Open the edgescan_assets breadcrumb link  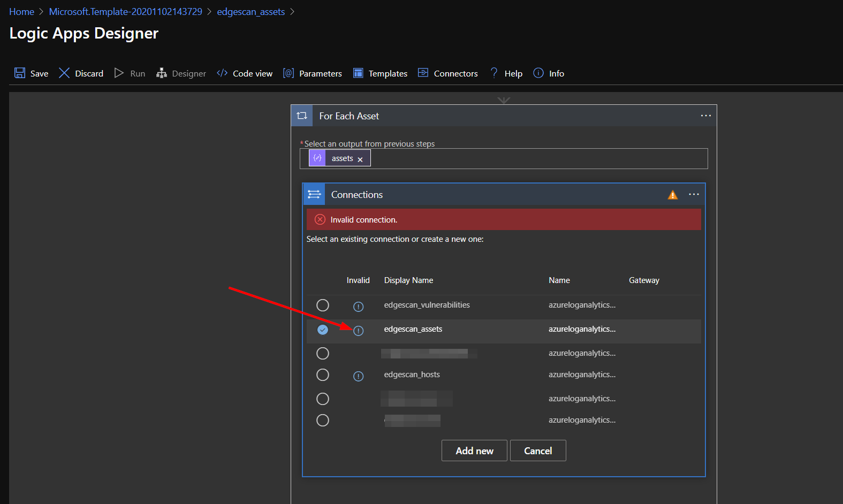point(250,12)
